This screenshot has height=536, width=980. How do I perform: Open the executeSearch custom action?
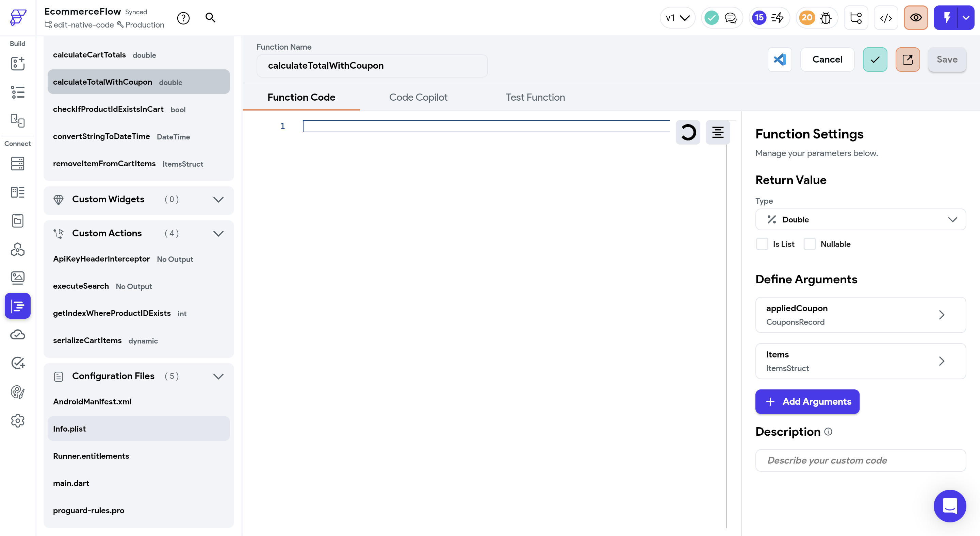[x=138, y=286]
